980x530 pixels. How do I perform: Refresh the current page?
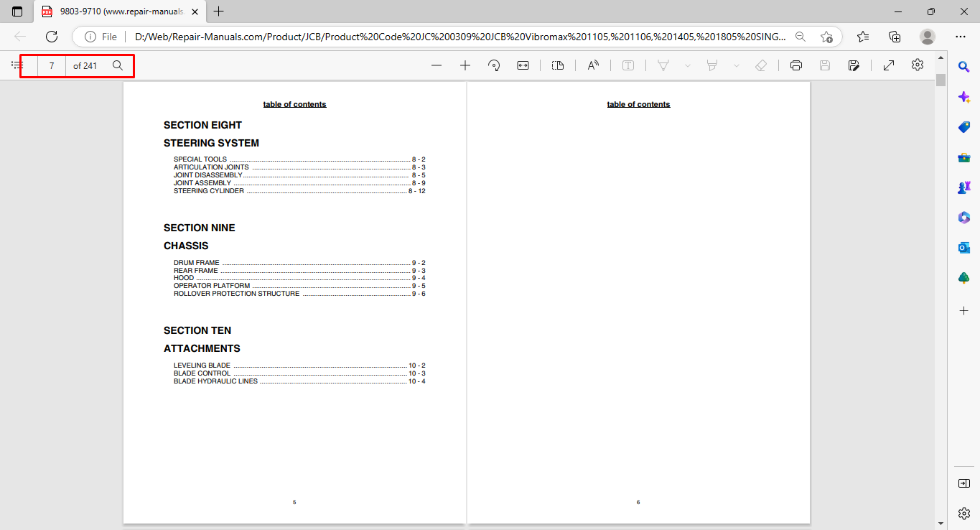coord(52,37)
